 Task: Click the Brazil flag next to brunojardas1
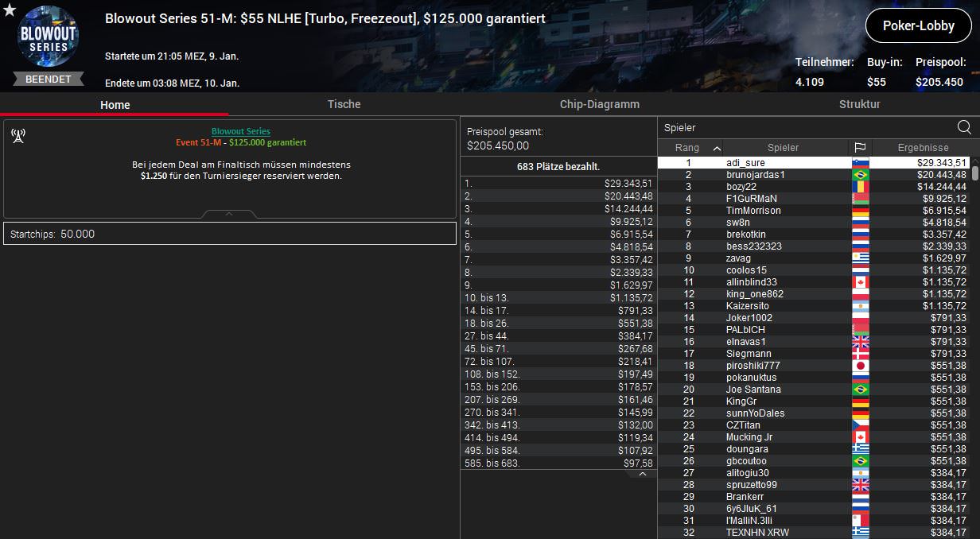[860, 175]
